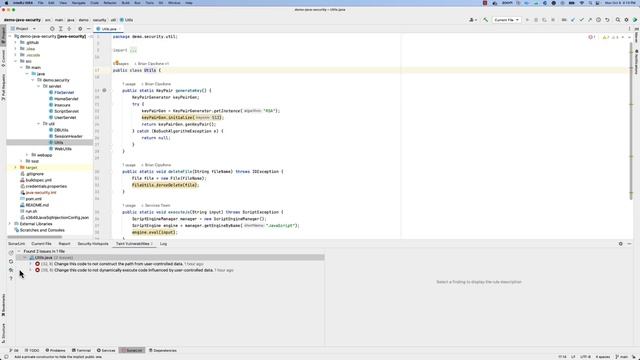Open the Current File run configuration dropdown

(x=506, y=20)
